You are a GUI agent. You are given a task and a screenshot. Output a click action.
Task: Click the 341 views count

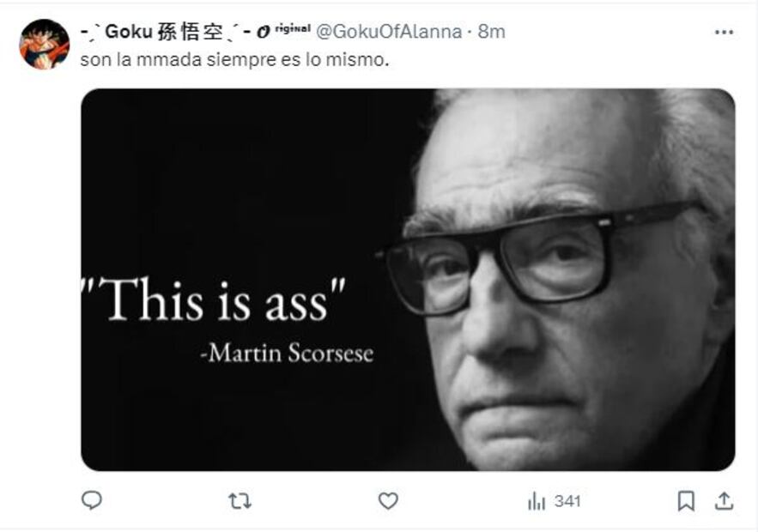point(567,501)
